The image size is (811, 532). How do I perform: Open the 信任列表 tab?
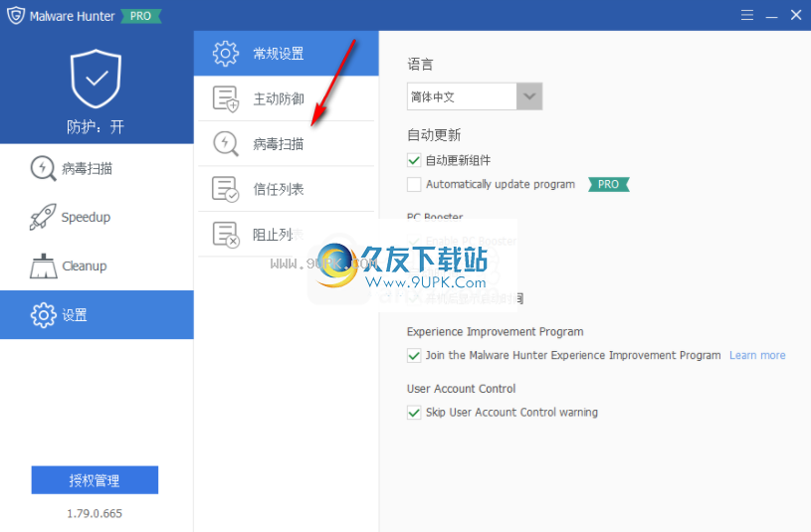(x=286, y=189)
